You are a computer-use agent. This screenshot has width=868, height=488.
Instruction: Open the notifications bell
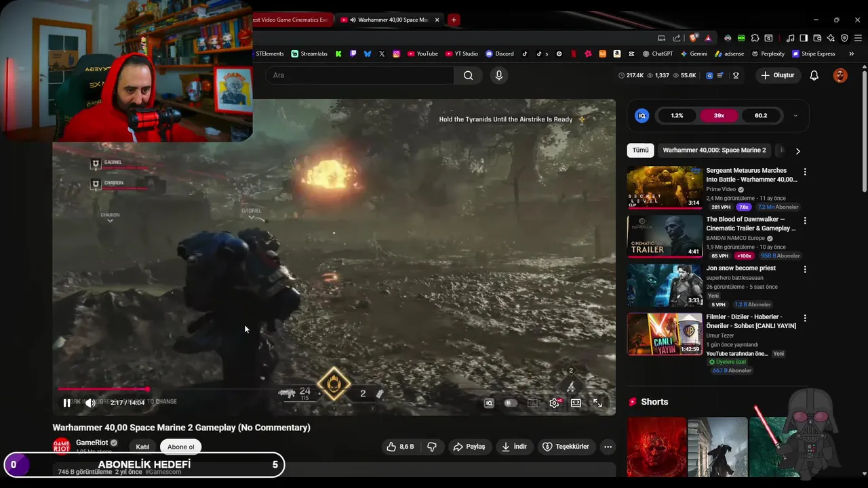point(814,75)
